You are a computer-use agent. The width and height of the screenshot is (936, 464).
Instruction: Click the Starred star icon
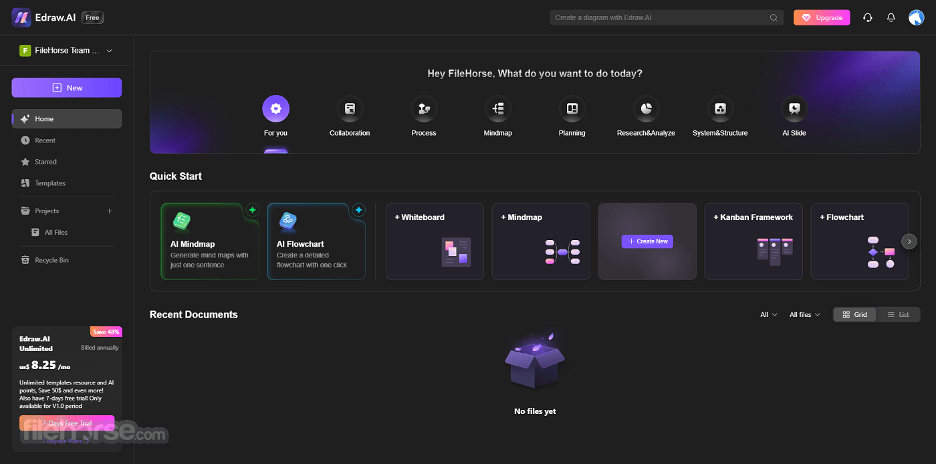coord(25,162)
